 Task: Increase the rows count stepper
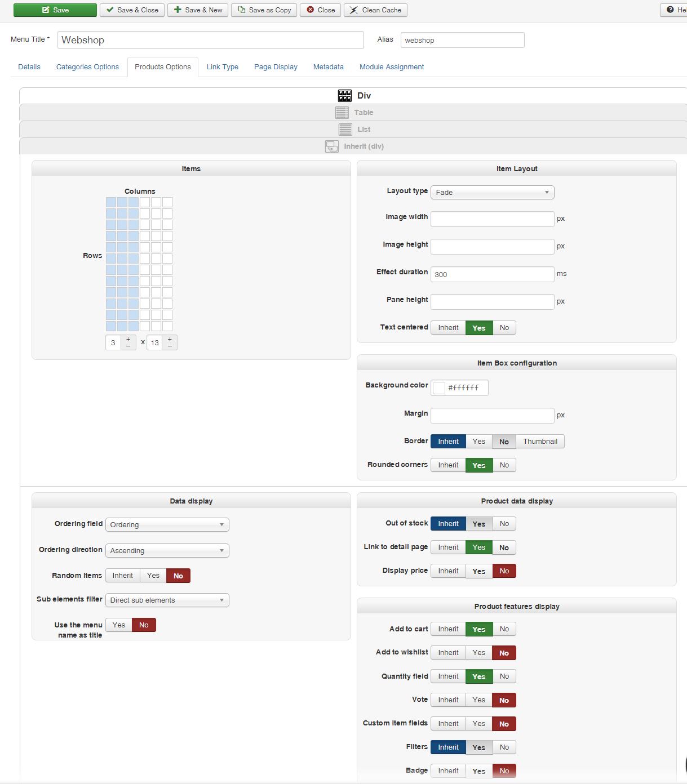coord(170,339)
